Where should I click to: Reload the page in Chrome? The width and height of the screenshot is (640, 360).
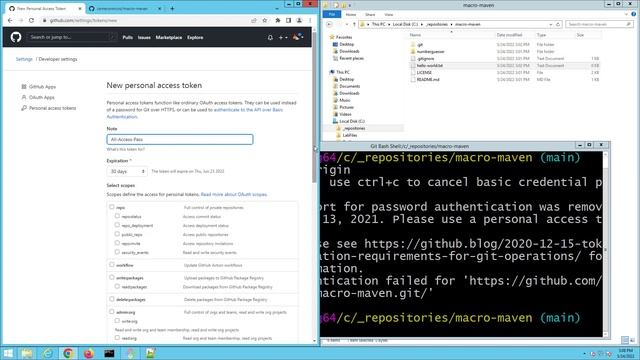[31, 20]
